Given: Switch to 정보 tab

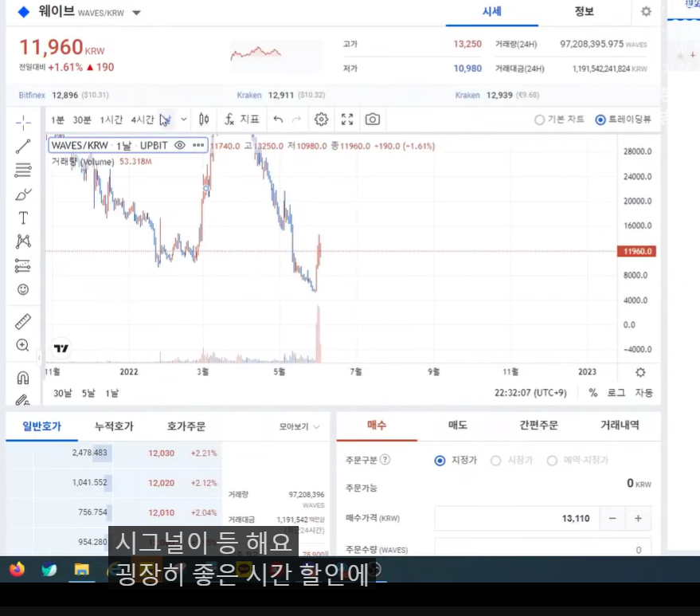Looking at the screenshot, I should point(584,12).
